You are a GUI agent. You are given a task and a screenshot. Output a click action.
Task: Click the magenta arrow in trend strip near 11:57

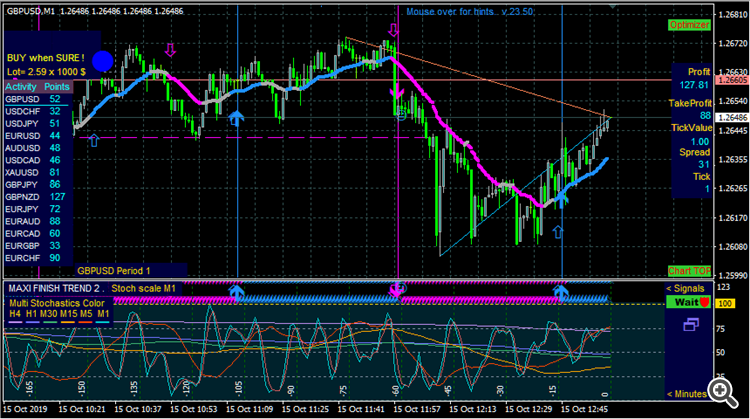pyautogui.click(x=396, y=290)
